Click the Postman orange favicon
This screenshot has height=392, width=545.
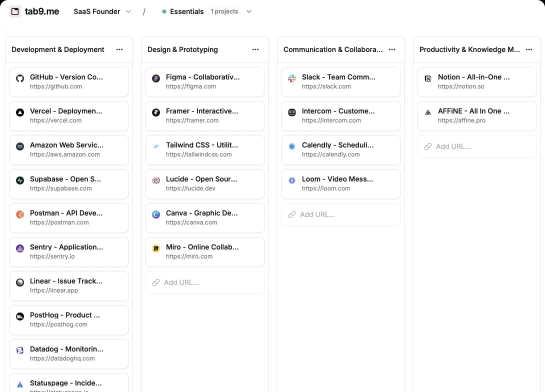[20, 214]
